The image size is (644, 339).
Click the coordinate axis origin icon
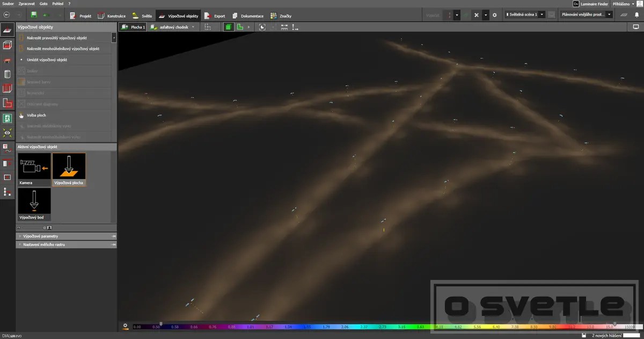(295, 26)
